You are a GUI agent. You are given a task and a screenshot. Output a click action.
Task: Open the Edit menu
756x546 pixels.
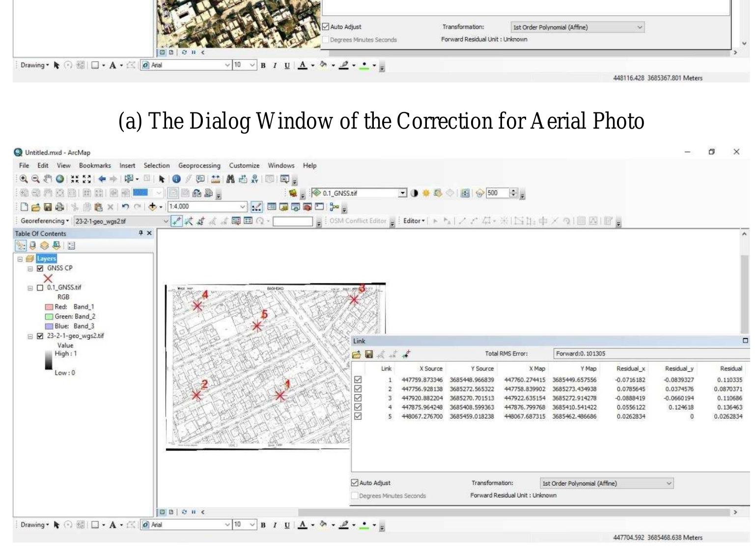[x=43, y=166]
